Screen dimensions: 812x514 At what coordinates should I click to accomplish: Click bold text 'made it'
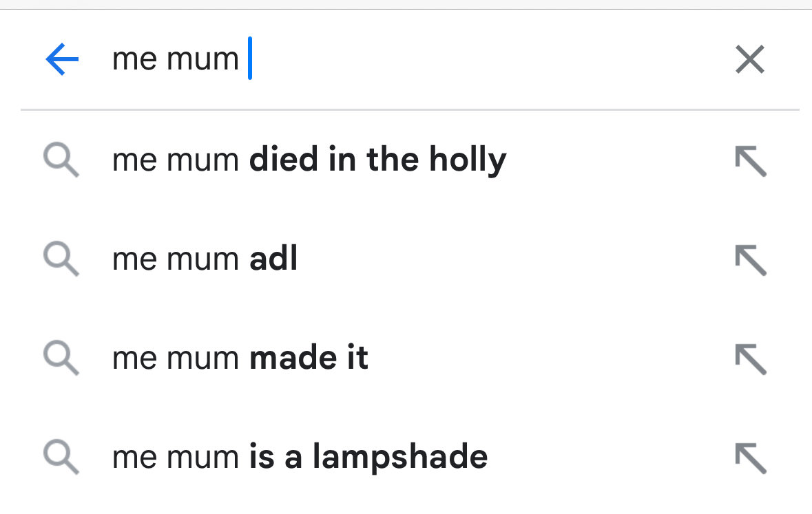click(x=309, y=358)
